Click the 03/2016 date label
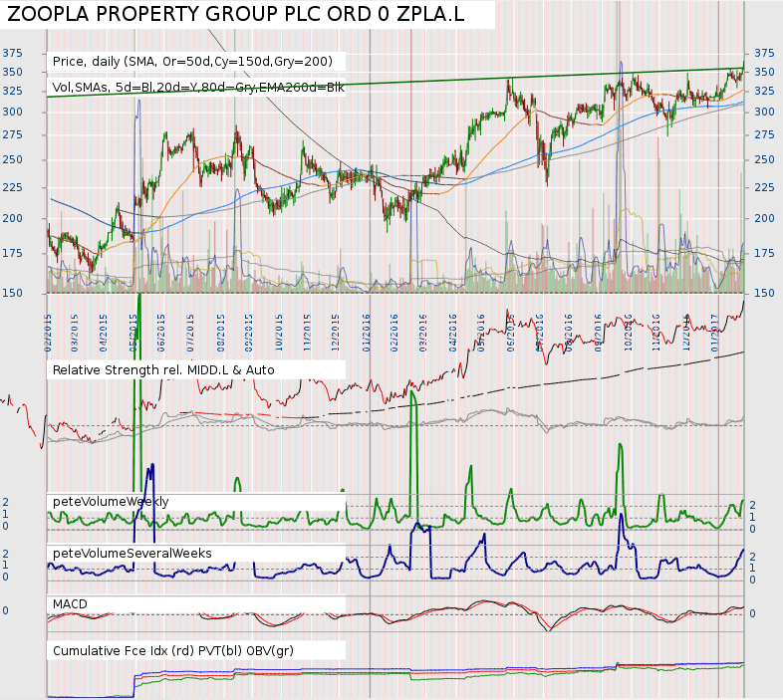Image resolution: width=783 pixels, height=700 pixels. pos(422,333)
